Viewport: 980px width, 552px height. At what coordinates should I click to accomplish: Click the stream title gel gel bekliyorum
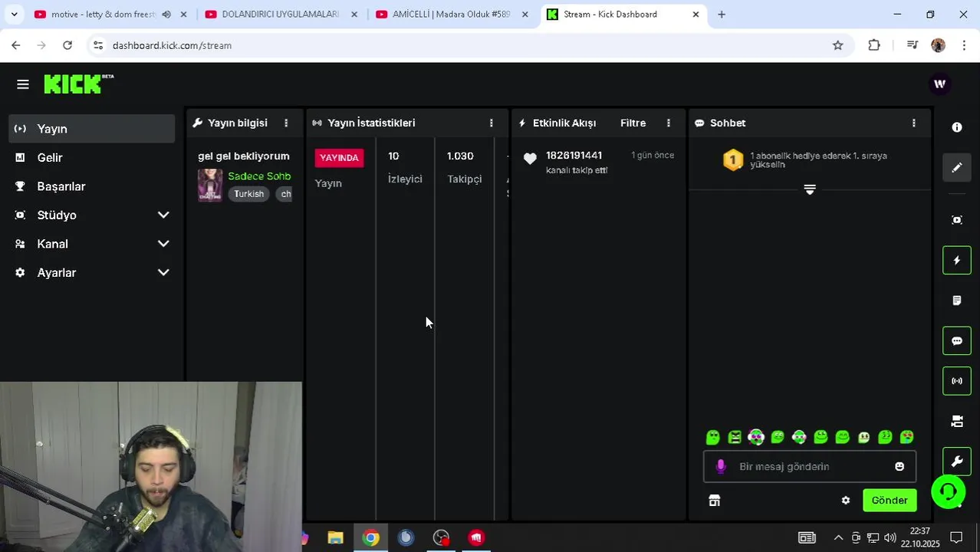coord(244,156)
